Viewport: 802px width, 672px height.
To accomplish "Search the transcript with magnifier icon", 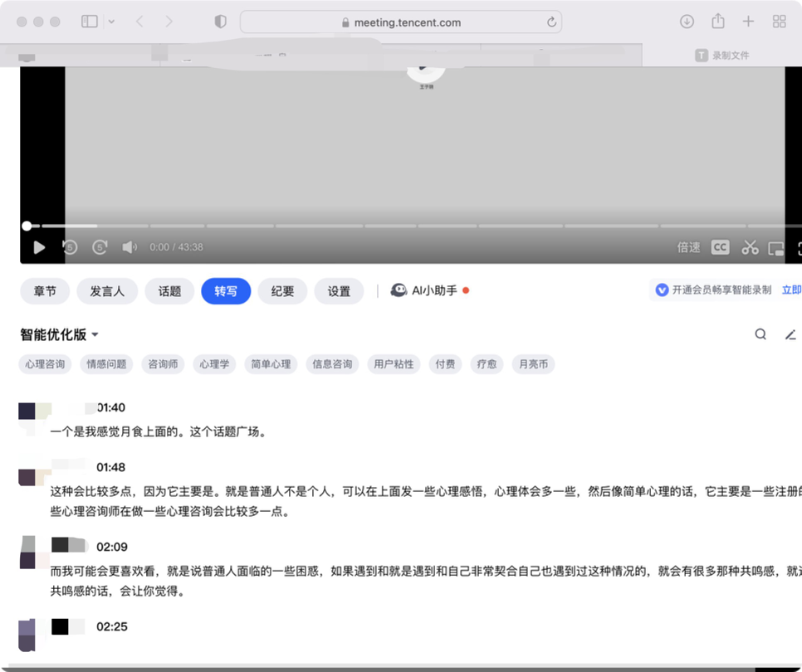I will (x=760, y=334).
